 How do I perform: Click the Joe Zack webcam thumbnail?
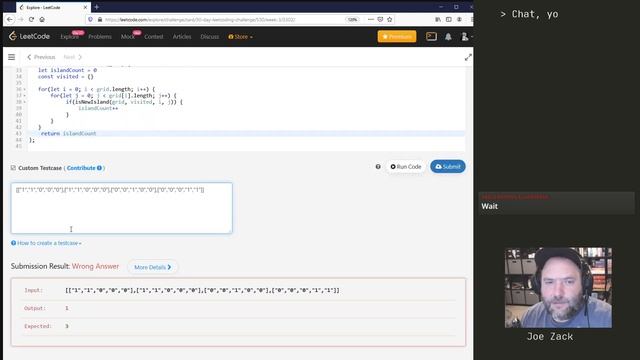point(558,288)
